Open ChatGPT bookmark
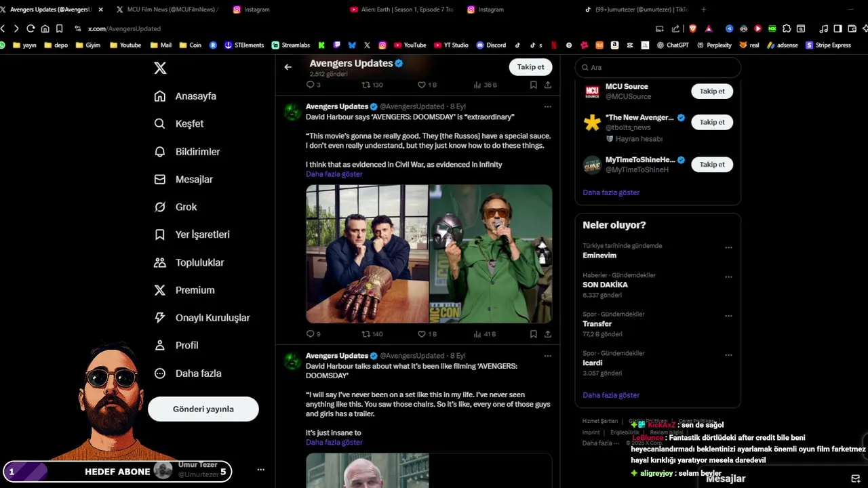Image resolution: width=868 pixels, height=488 pixels. tap(673, 45)
